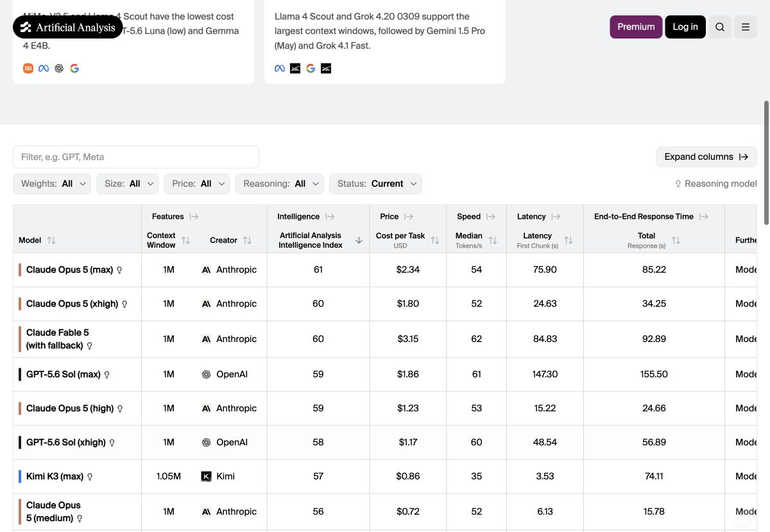Sort by Intelligence Index down arrow
Viewport: 770px width, 532px height.
point(359,240)
